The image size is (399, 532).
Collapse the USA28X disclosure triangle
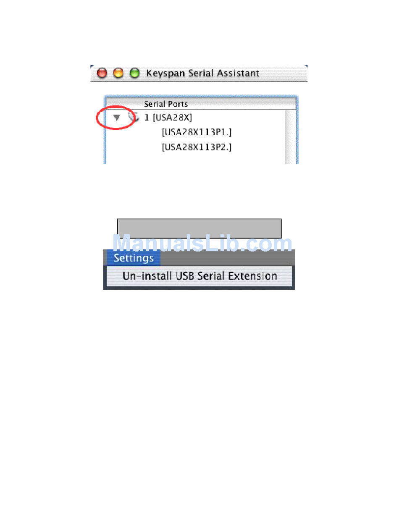[x=117, y=118]
